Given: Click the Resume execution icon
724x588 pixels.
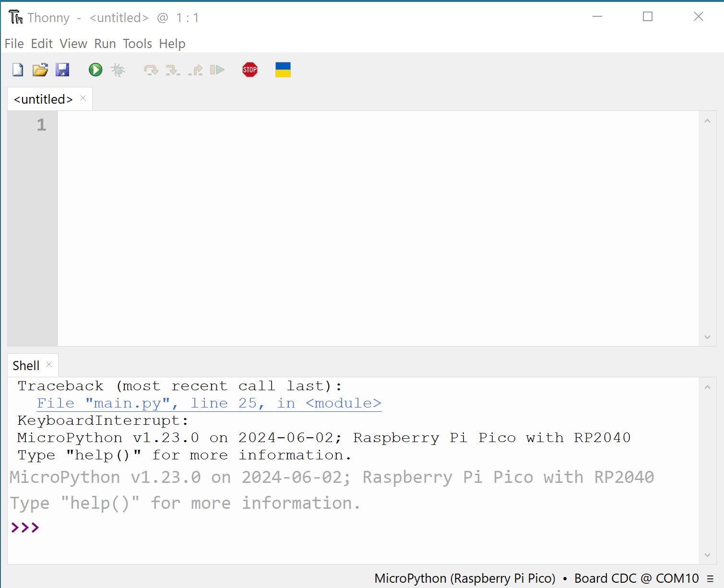Looking at the screenshot, I should [217, 70].
